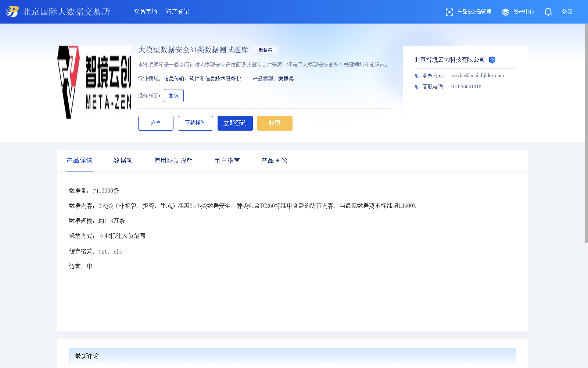Open the 产品画像 tab
The width and height of the screenshot is (588, 368).
(274, 161)
